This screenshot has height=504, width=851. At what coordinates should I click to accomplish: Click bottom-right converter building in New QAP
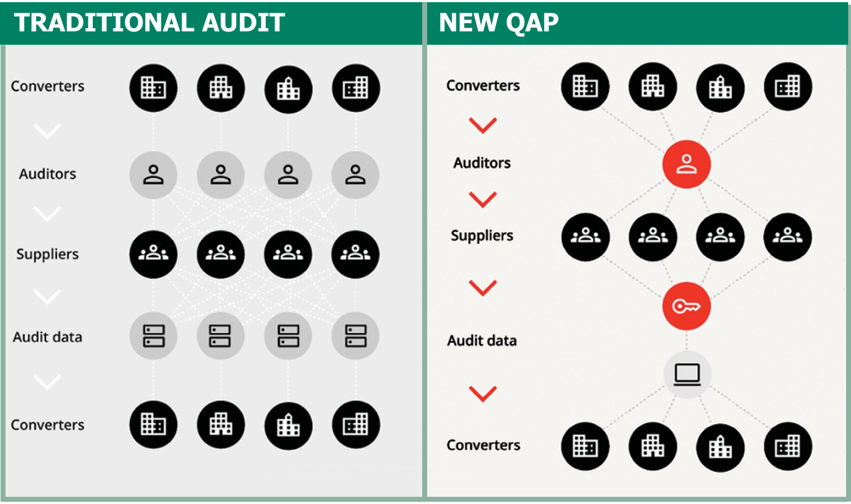coord(787,446)
